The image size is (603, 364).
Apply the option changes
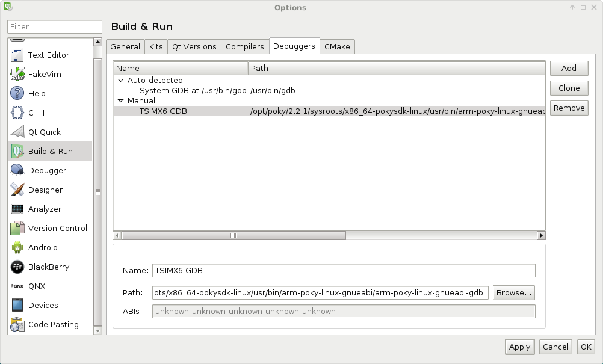519,347
